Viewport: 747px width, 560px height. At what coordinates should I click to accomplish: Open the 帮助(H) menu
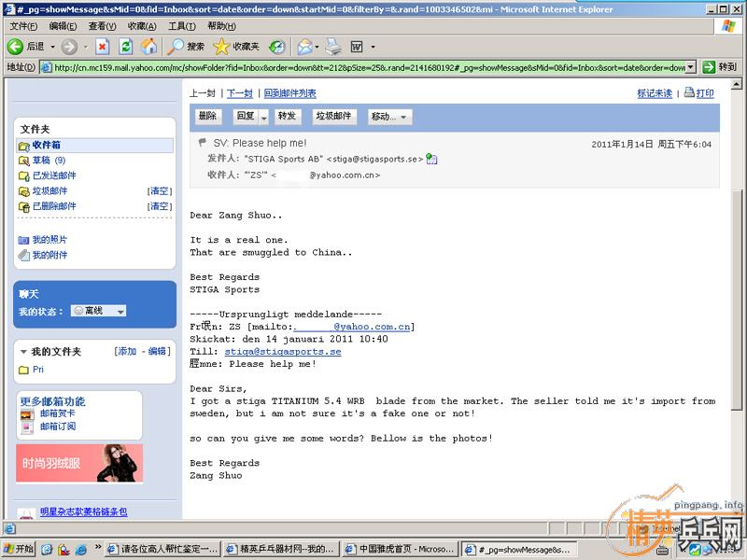(x=221, y=26)
